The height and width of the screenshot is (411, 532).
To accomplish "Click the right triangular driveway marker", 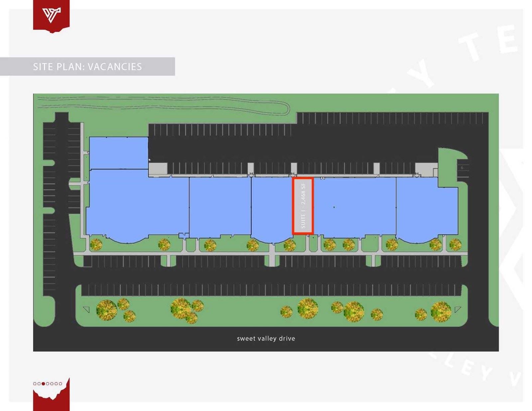I will tap(458, 310).
